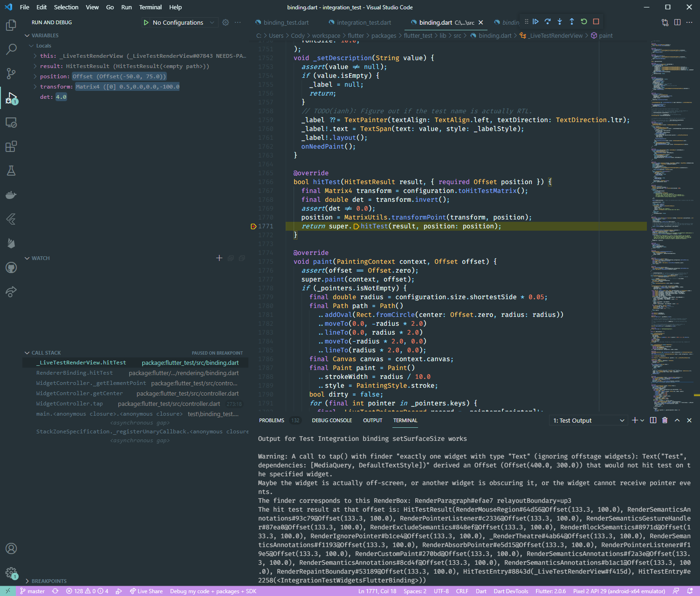The height and width of the screenshot is (596, 700).
Task: Expand the 'this' variable entry
Action: tap(35, 56)
